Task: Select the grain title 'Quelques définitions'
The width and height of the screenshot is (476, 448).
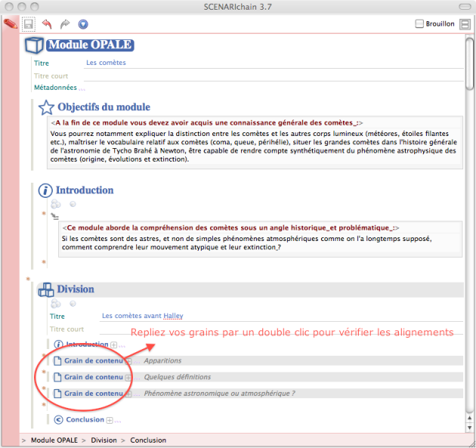Action: [x=178, y=377]
